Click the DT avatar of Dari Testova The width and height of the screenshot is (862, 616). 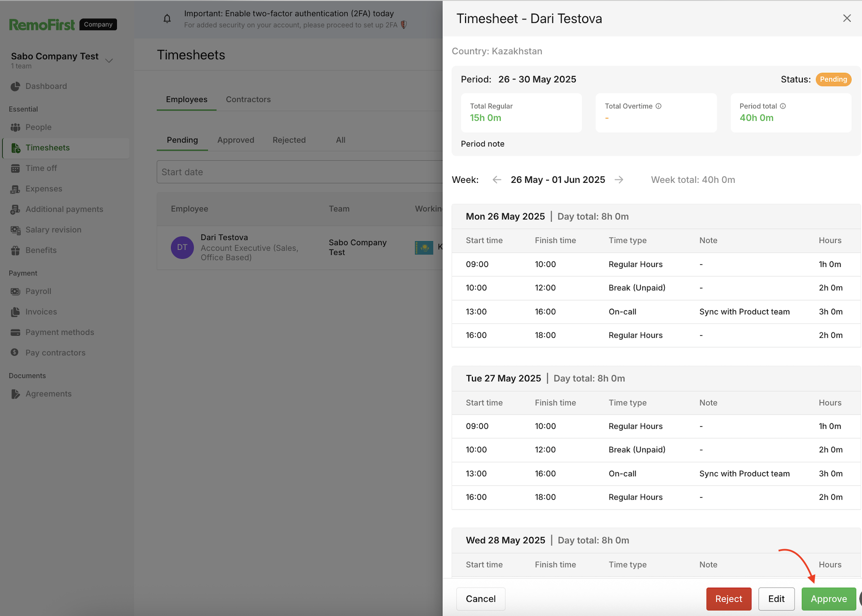[182, 247]
